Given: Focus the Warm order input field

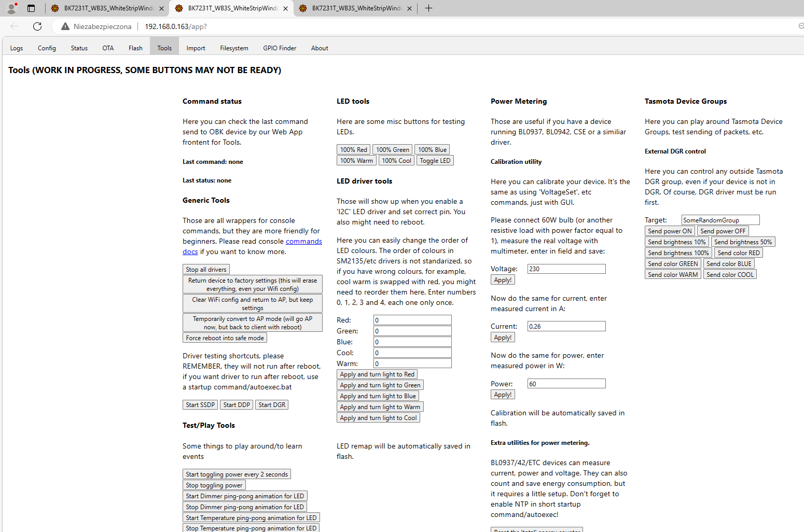Looking at the screenshot, I should click(412, 363).
